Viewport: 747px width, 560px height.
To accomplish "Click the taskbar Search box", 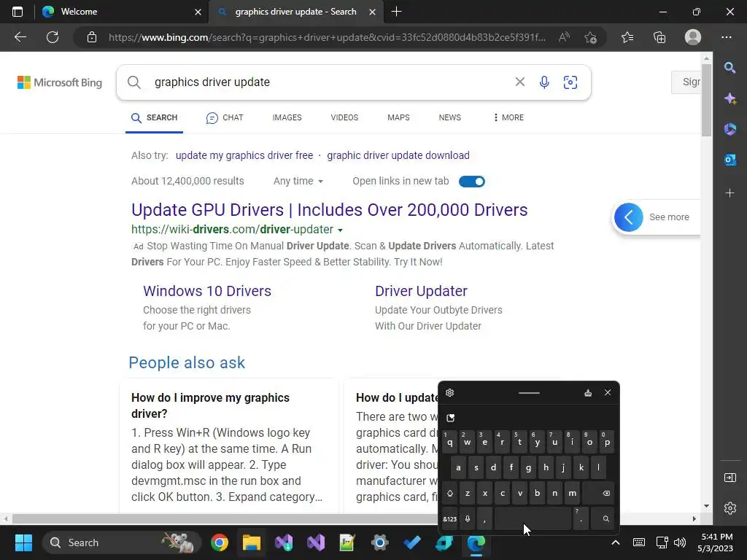I will [x=122, y=542].
